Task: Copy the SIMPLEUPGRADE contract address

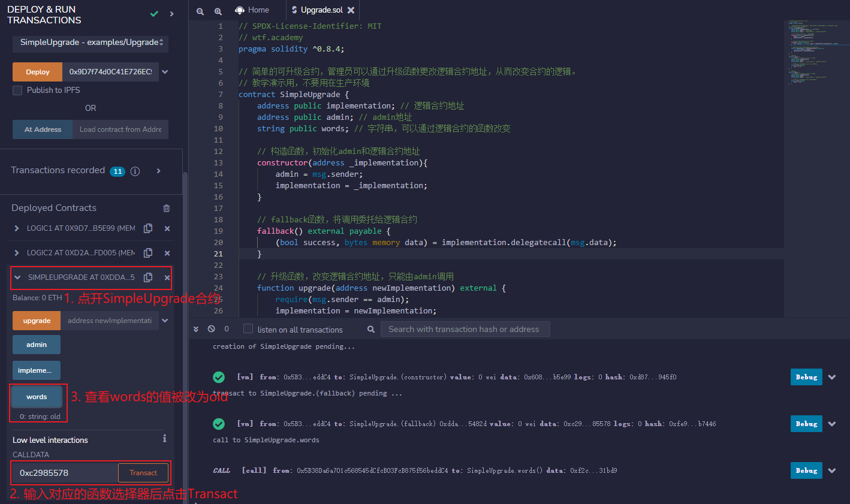Action: point(148,277)
